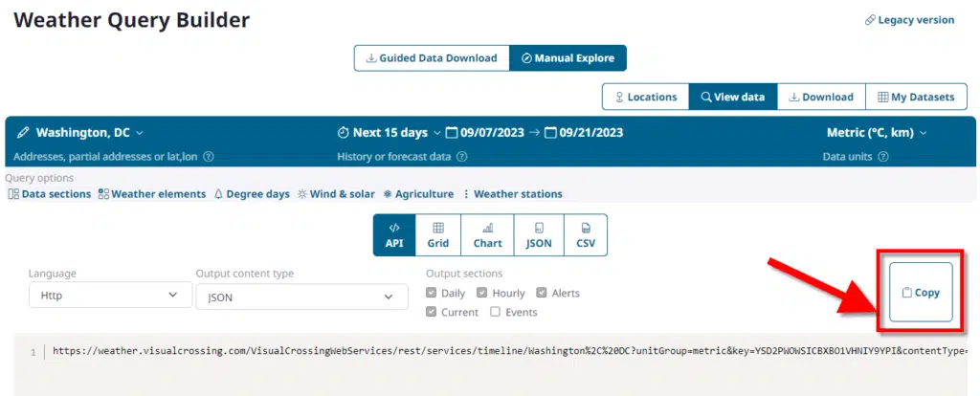The width and height of the screenshot is (980, 396).
Task: Open the My Datasets tab
Action: [916, 97]
